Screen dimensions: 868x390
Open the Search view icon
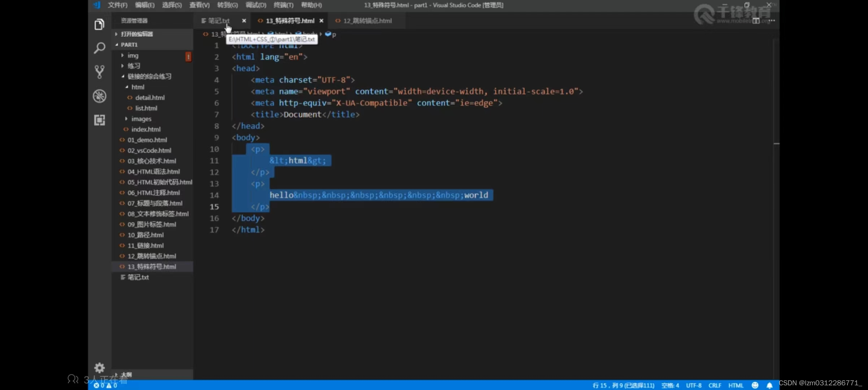pos(99,48)
